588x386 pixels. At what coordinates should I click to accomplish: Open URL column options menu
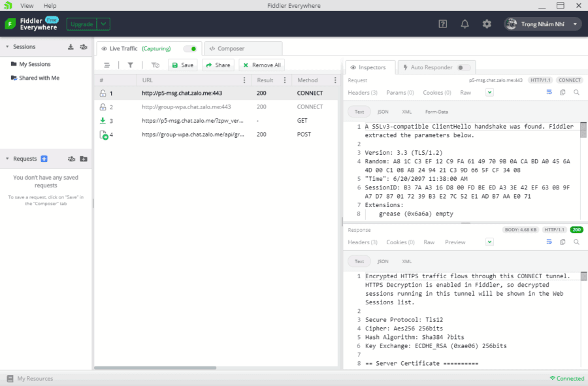[x=244, y=80]
